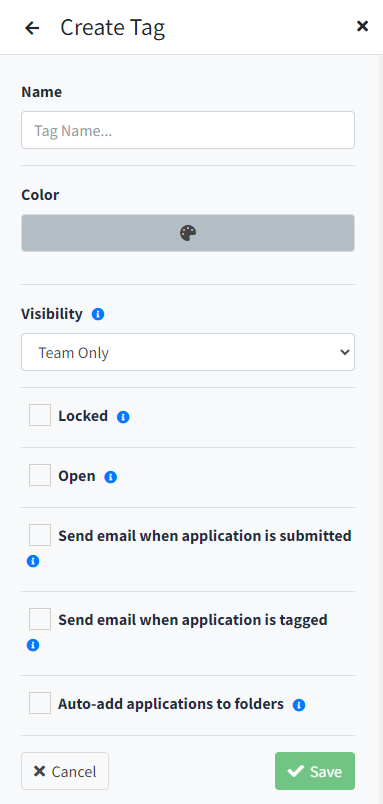Show info about the Open option
Image resolution: width=383 pixels, height=804 pixels.
[x=111, y=477]
